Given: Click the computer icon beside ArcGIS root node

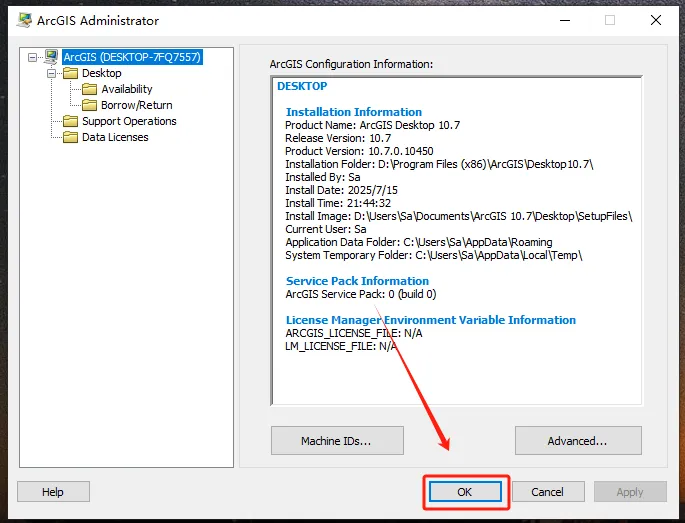Looking at the screenshot, I should click(51, 56).
